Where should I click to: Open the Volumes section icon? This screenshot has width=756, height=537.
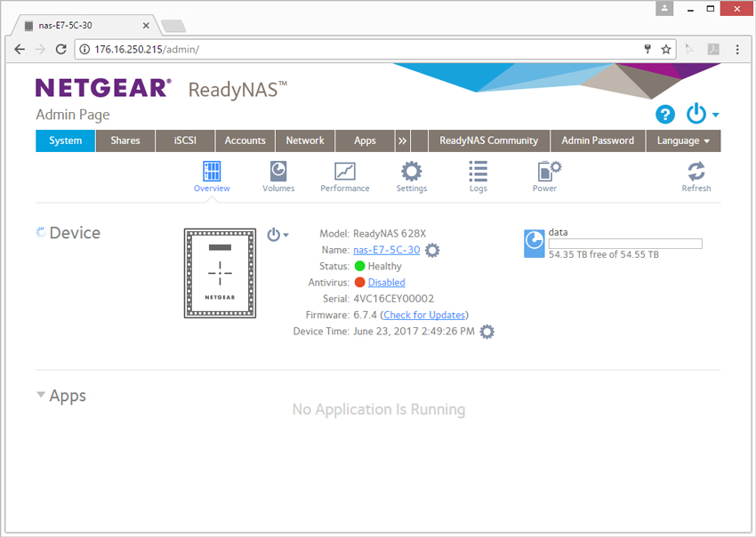pos(278,171)
